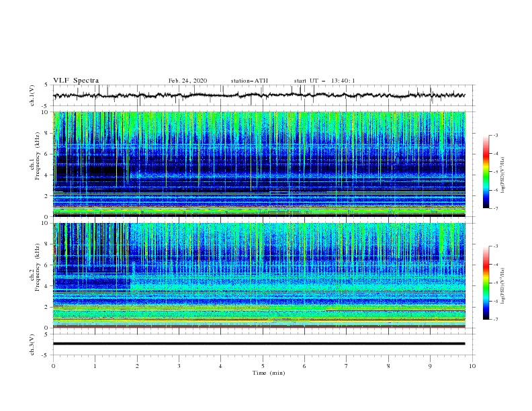Click the -7 label on ch.2 color bar
This screenshot has height=411, width=532.
click(495, 319)
